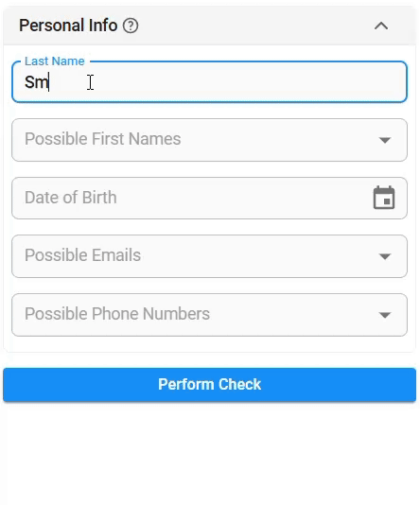Click the Personal Info header bar background
This screenshot has width=420, height=505.
point(252,26)
